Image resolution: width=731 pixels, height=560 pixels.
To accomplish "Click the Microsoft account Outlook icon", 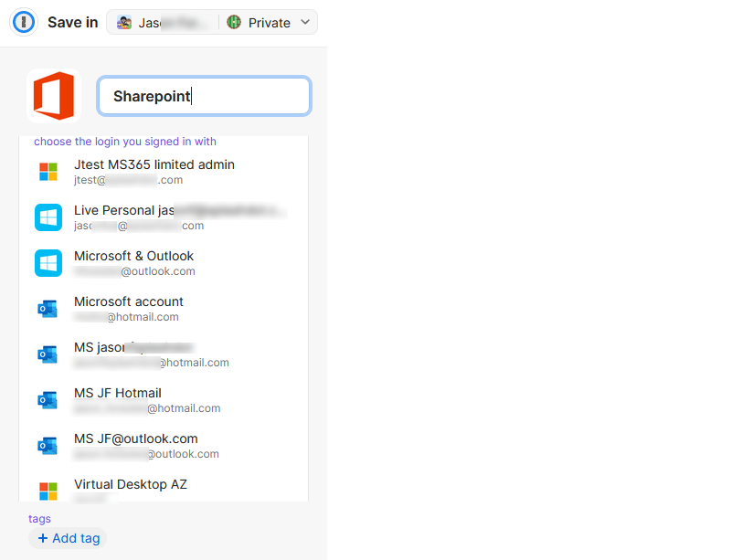I will coord(48,309).
